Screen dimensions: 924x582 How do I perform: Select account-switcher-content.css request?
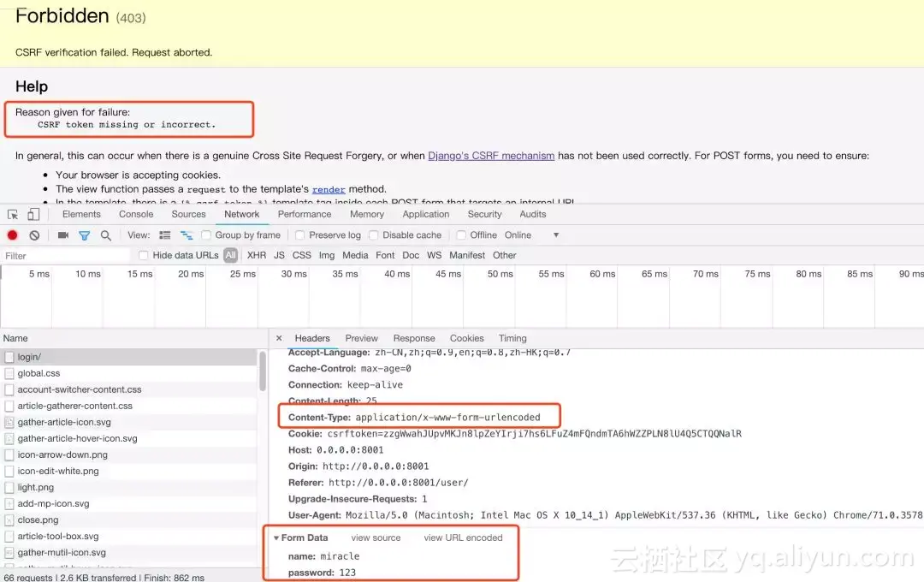[129, 389]
